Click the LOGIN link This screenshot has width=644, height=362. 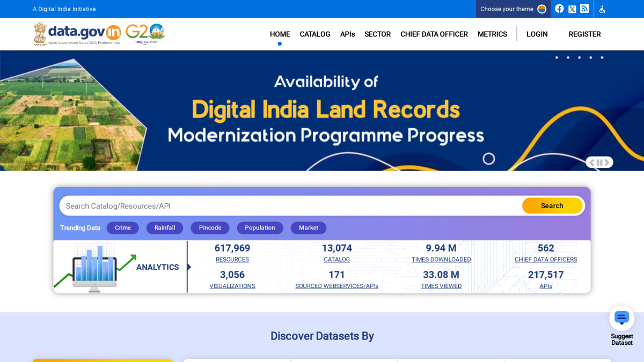[x=537, y=34]
